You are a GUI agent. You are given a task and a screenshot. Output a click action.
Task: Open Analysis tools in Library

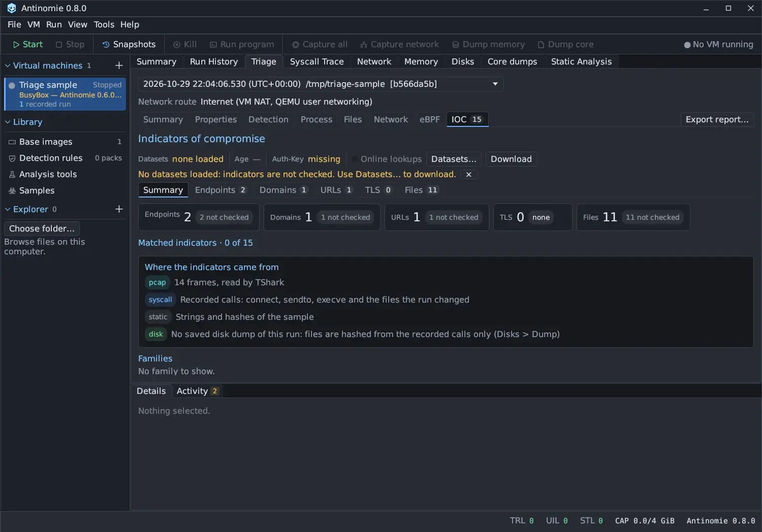coord(65,174)
